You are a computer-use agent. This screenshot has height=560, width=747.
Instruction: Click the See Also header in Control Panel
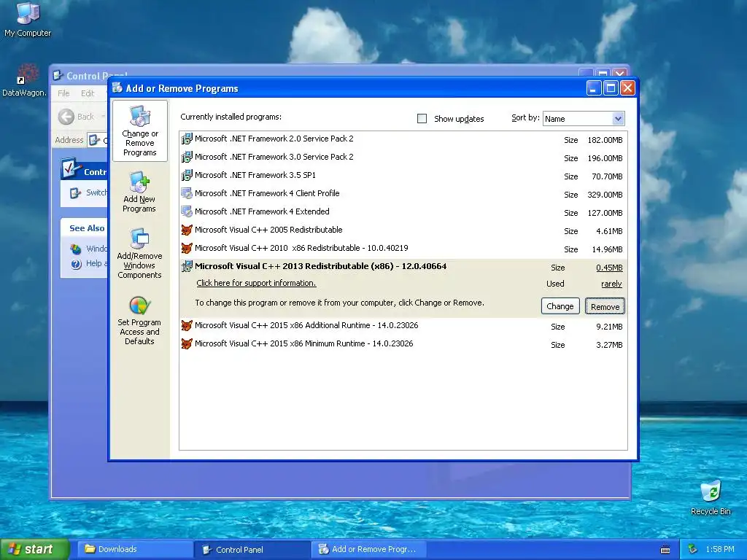(x=87, y=228)
